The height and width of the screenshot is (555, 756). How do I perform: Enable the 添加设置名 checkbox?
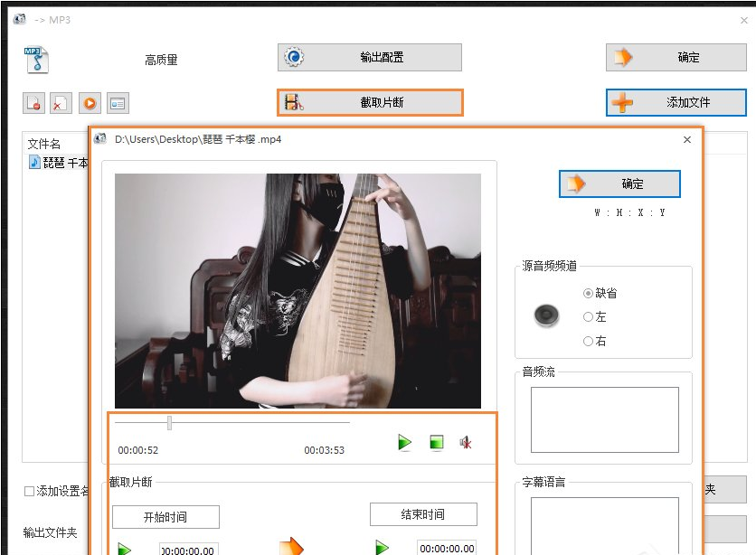coord(28,489)
